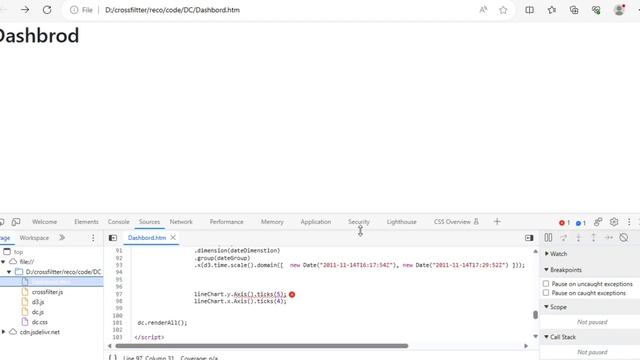Switch to the Welcome tab
The width and height of the screenshot is (640, 360).
[x=44, y=222]
